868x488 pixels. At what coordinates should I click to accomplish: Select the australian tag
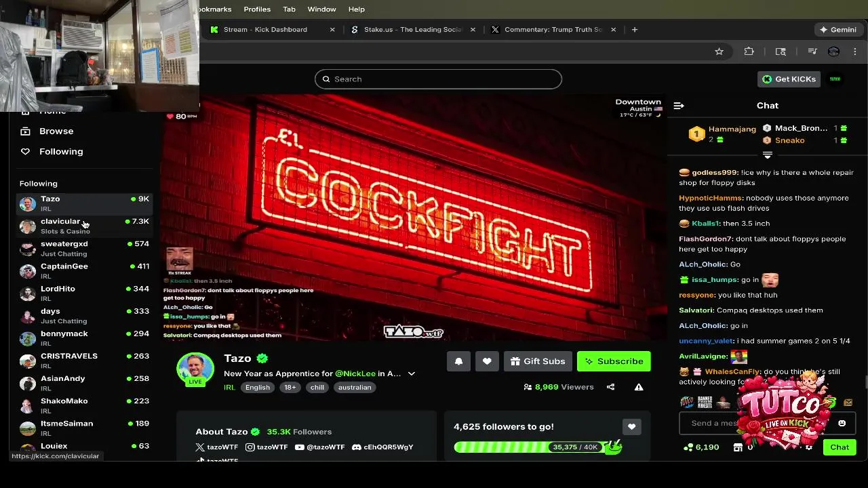(355, 388)
